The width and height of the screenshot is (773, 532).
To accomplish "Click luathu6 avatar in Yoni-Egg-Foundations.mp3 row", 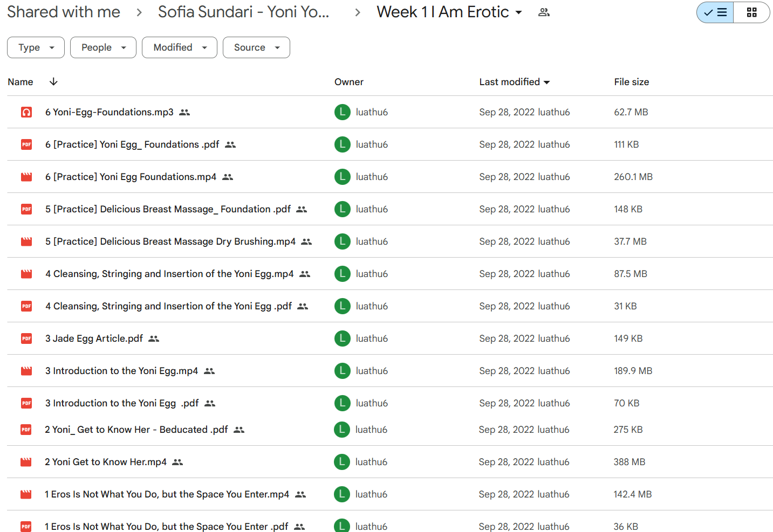I will [343, 112].
